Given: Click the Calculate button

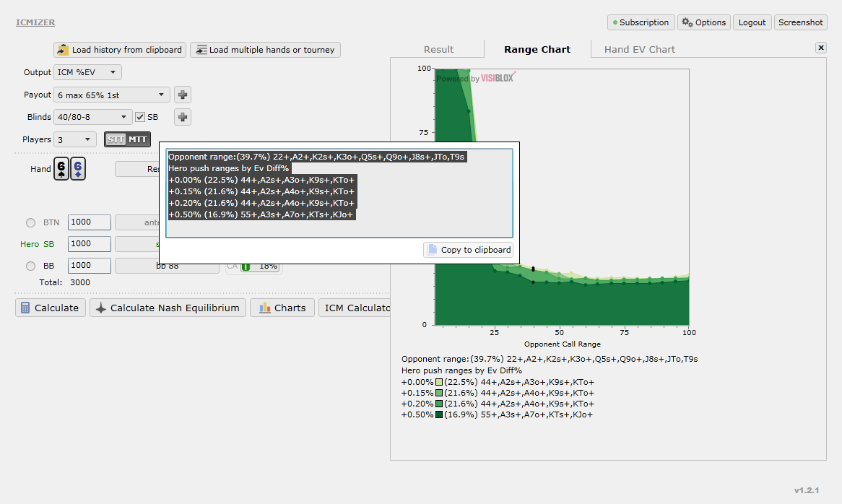Looking at the screenshot, I should click(x=51, y=308).
